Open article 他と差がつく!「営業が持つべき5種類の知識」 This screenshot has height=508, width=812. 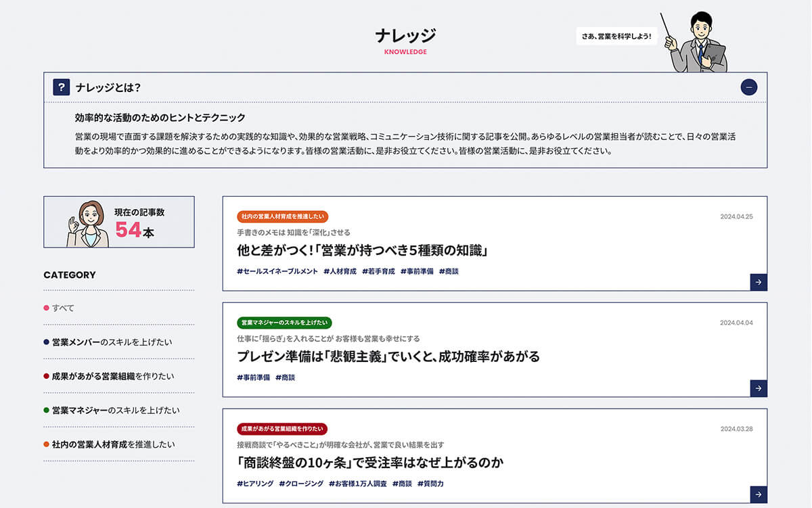(x=362, y=250)
